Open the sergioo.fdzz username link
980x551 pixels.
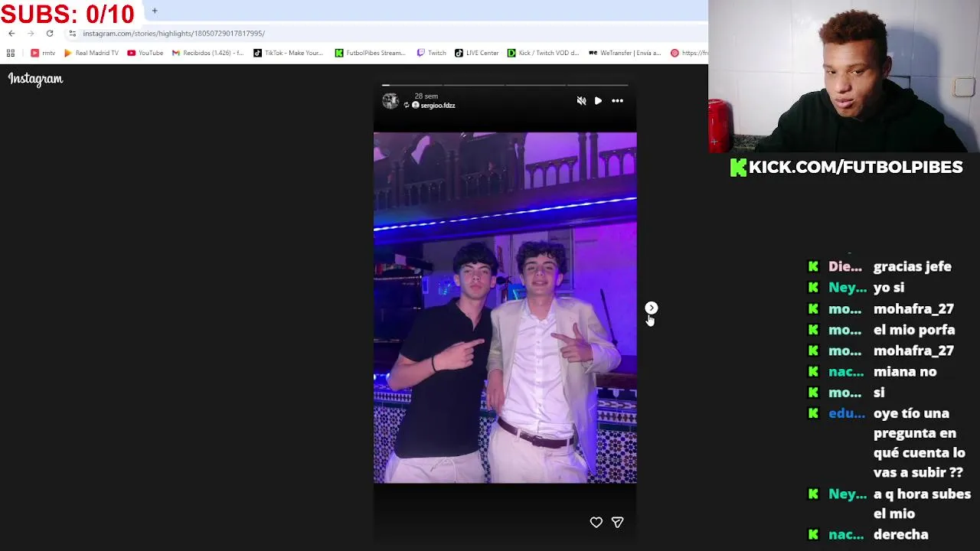(x=438, y=106)
